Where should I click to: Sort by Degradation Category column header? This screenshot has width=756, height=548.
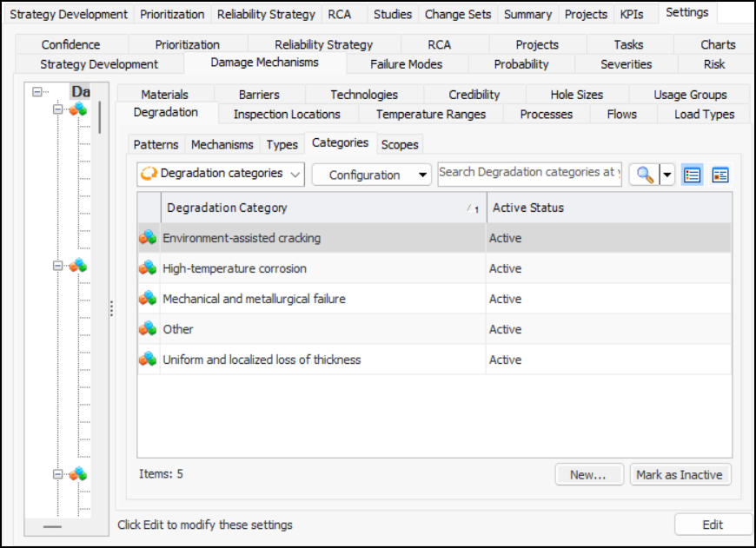(x=313, y=208)
